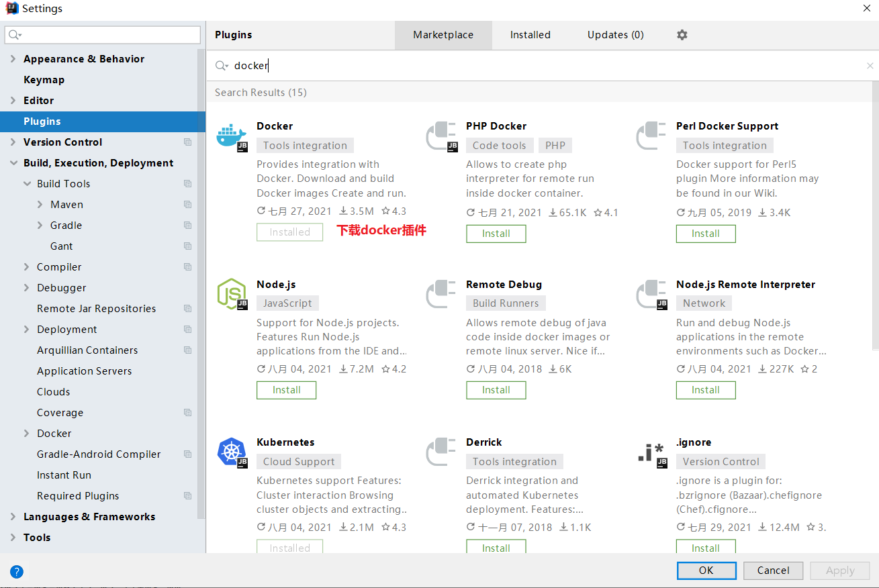Expand the Debugger node
This screenshot has width=879, height=588.
tap(27, 288)
